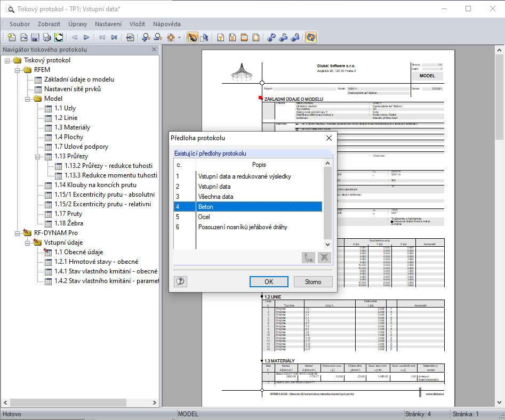
Task: Go to next page arrow
Action: click(86, 37)
